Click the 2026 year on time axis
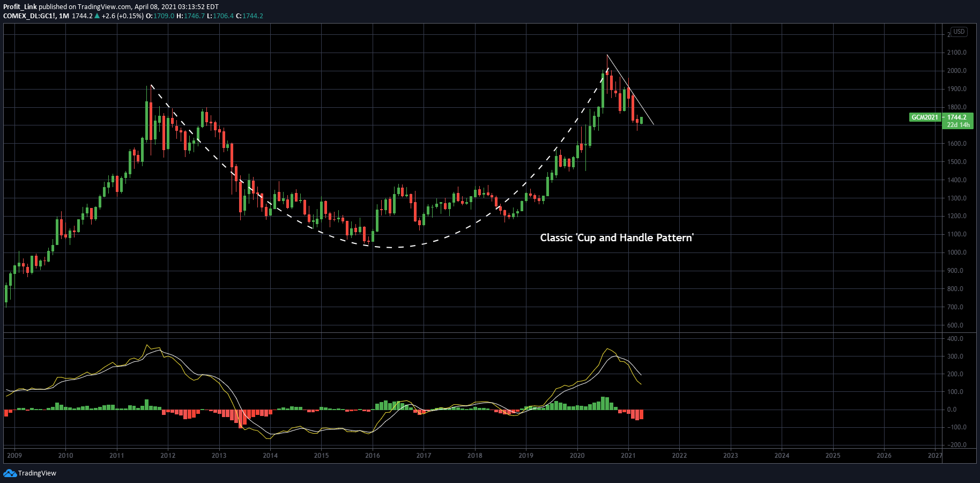The height and width of the screenshot is (483, 980). (x=884, y=456)
